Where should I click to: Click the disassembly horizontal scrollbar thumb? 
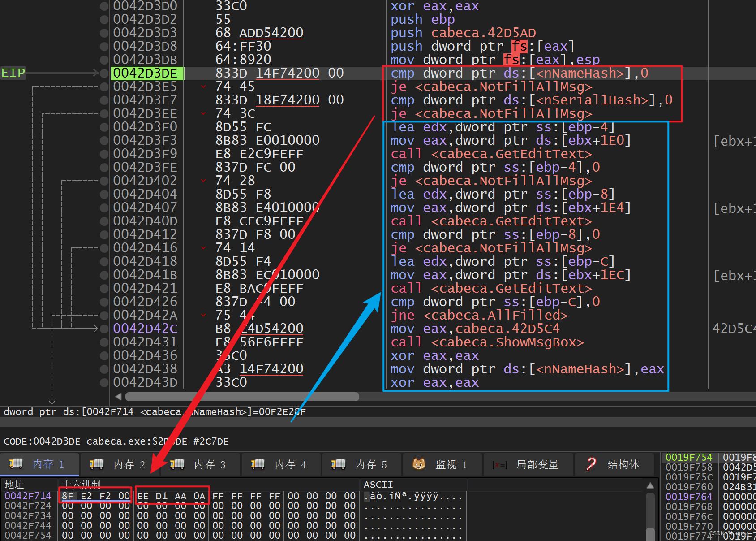pos(242,397)
